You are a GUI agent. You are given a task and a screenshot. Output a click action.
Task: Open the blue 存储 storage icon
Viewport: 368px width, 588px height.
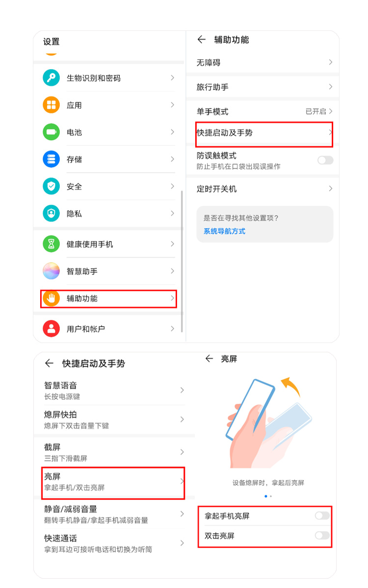(51, 159)
